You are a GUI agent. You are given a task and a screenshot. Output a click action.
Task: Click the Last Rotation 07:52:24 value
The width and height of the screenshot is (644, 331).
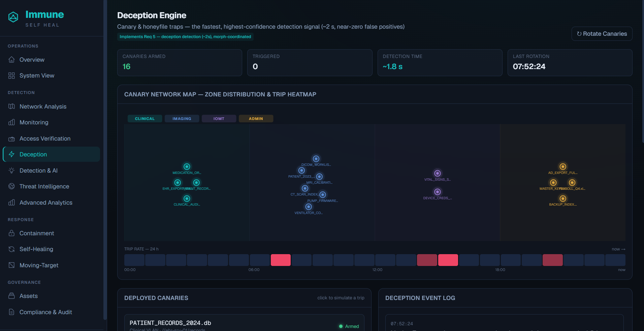point(529,66)
